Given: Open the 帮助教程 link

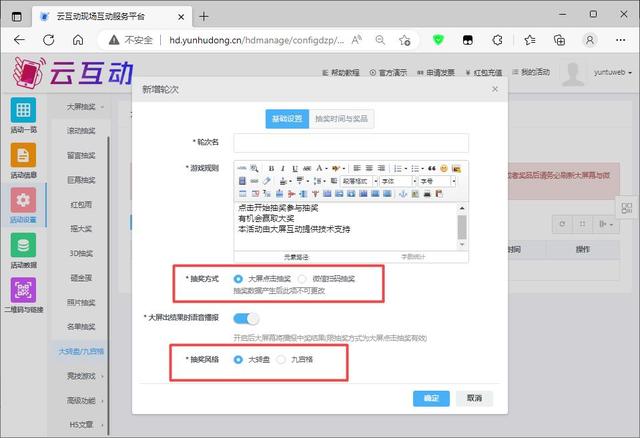Looking at the screenshot, I should 341,73.
